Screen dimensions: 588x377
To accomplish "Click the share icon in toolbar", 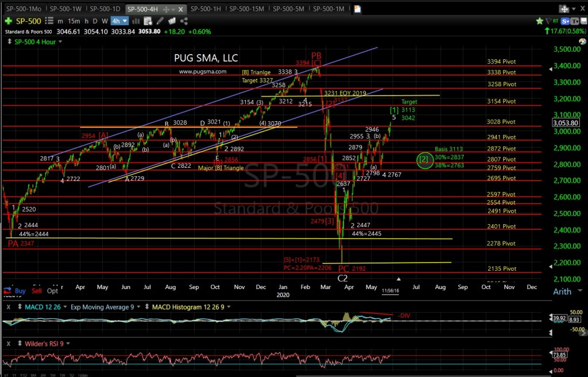I will point(184,21).
